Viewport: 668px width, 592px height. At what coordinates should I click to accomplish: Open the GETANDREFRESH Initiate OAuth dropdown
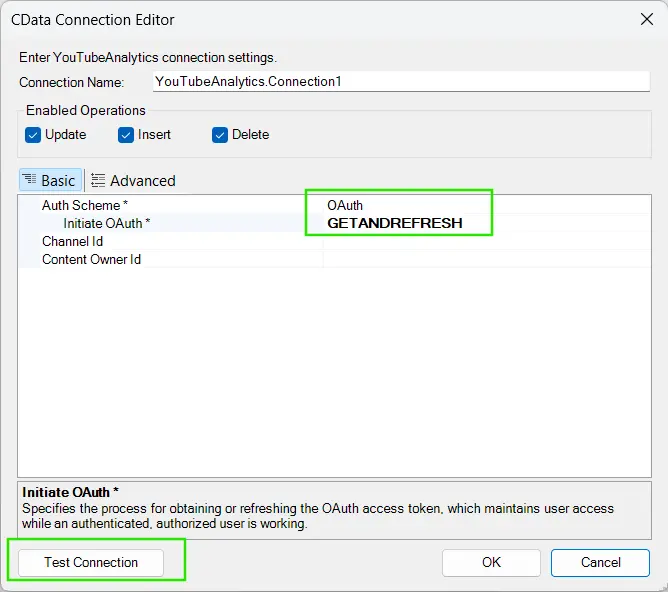pyautogui.click(x=485, y=223)
